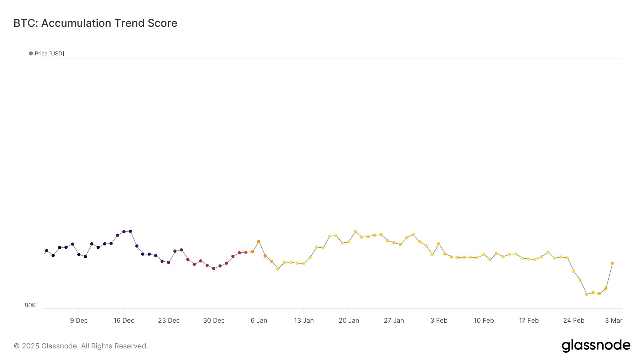Select the 20 Jan axis label
This screenshot has height=362, width=644.
(x=349, y=321)
